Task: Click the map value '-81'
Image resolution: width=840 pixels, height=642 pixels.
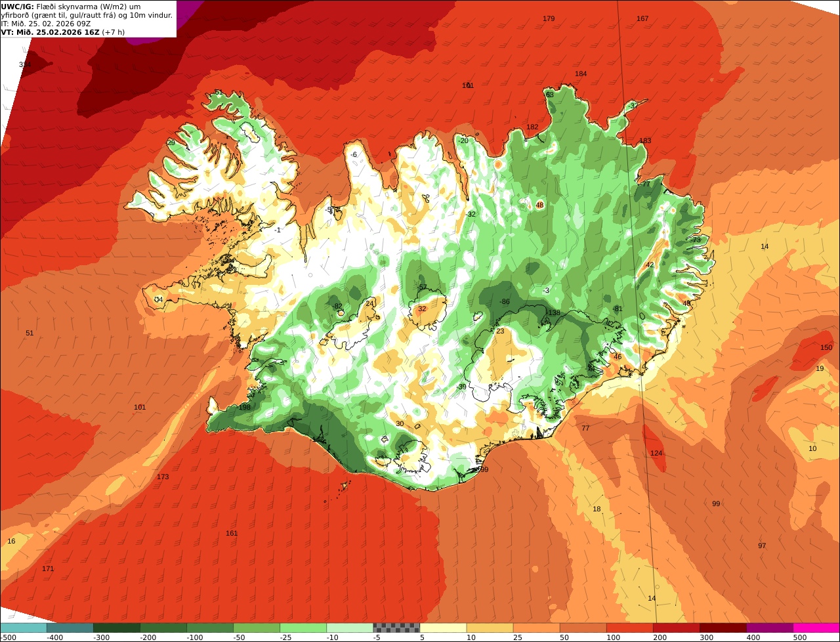Action: (x=617, y=309)
